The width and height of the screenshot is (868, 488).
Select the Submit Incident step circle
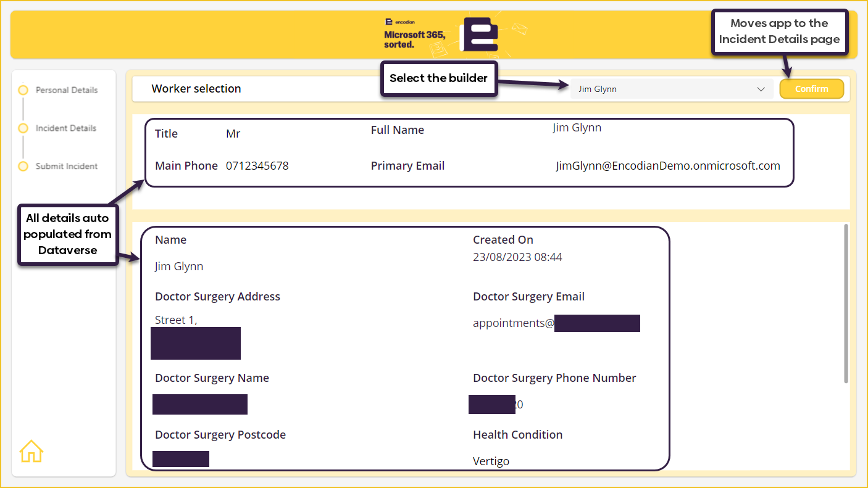23,167
